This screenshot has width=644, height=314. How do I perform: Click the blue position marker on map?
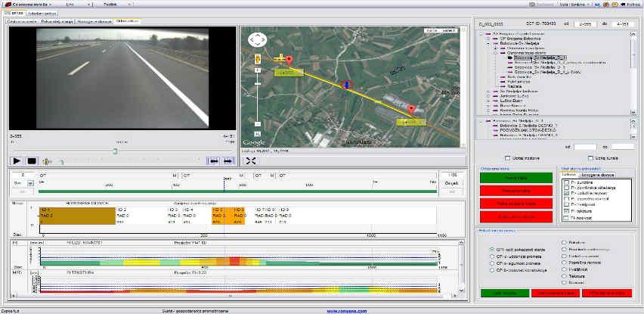pyautogui.click(x=347, y=84)
